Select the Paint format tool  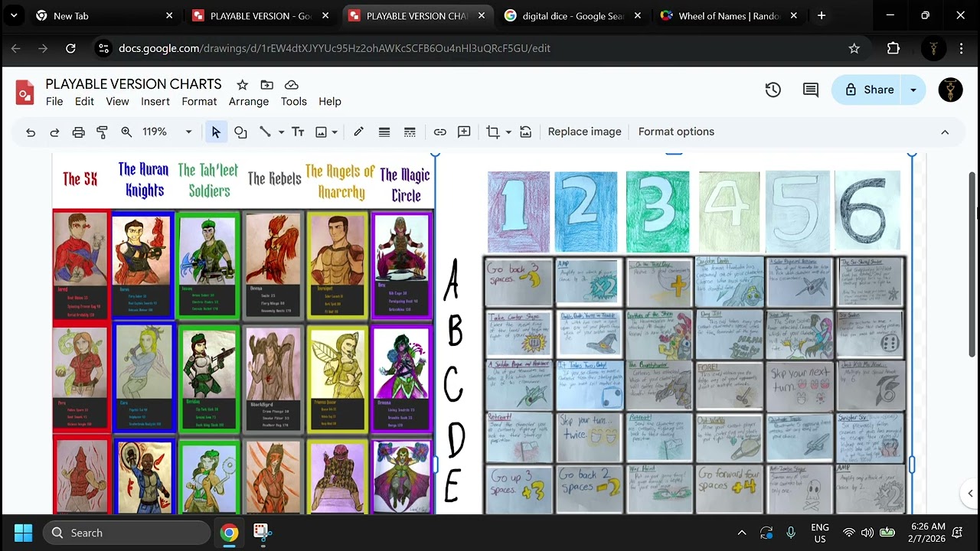click(102, 132)
